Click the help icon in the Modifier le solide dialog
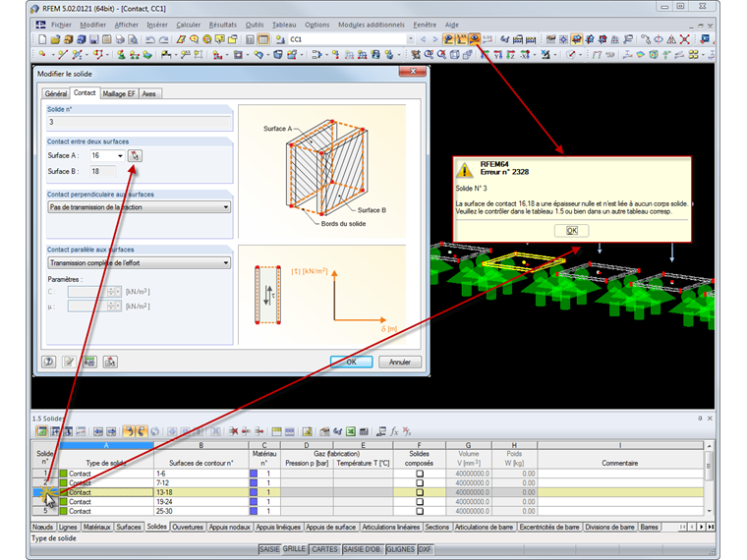 coord(48,362)
